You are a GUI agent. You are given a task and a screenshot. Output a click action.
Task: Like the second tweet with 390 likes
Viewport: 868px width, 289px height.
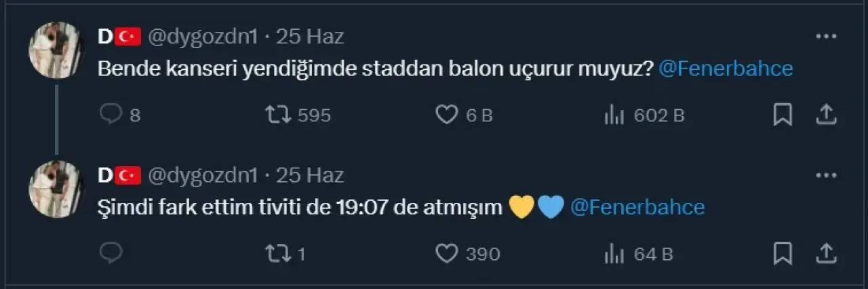[x=446, y=254]
